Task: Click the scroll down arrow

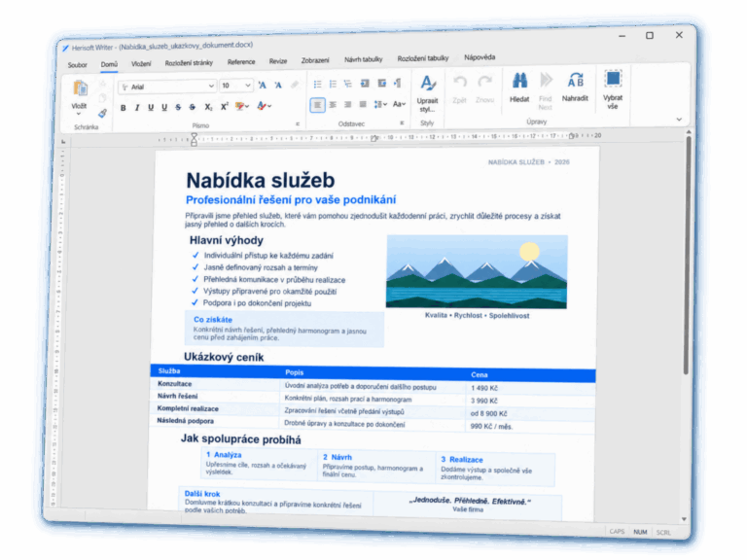Action: point(684,519)
